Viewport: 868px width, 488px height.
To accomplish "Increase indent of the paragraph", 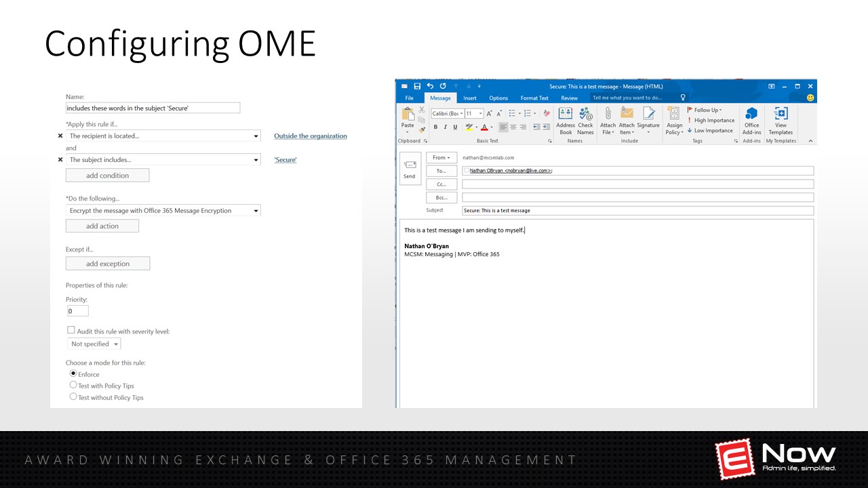I will [546, 127].
